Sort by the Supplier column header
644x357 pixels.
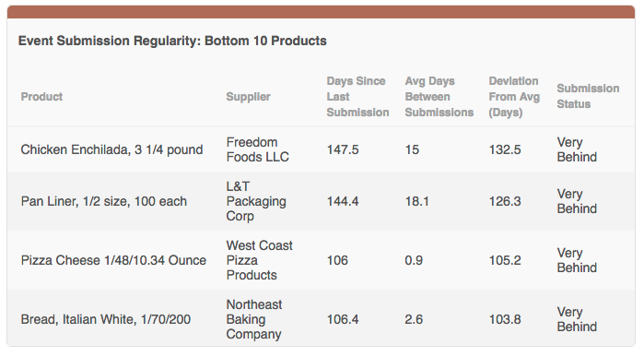click(x=248, y=97)
